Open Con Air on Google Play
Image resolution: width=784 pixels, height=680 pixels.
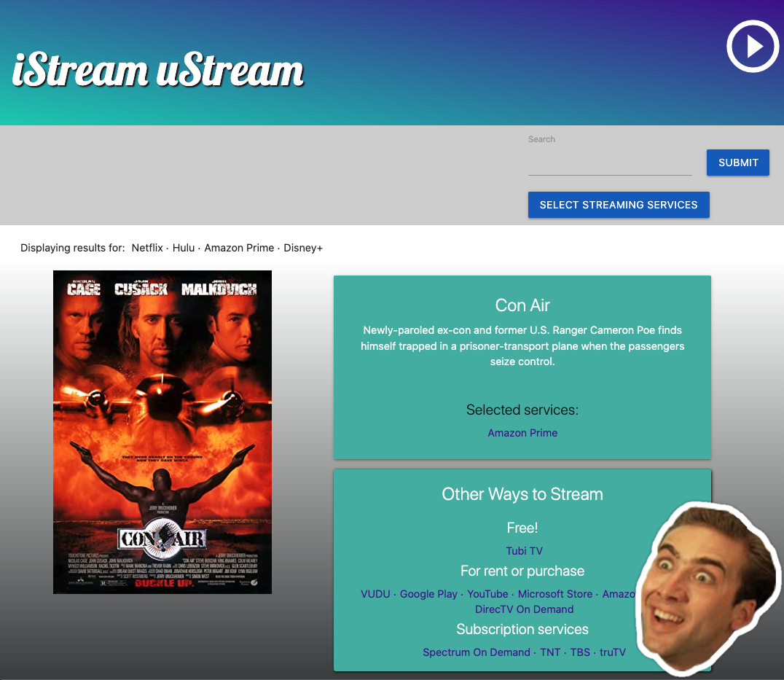click(x=428, y=593)
